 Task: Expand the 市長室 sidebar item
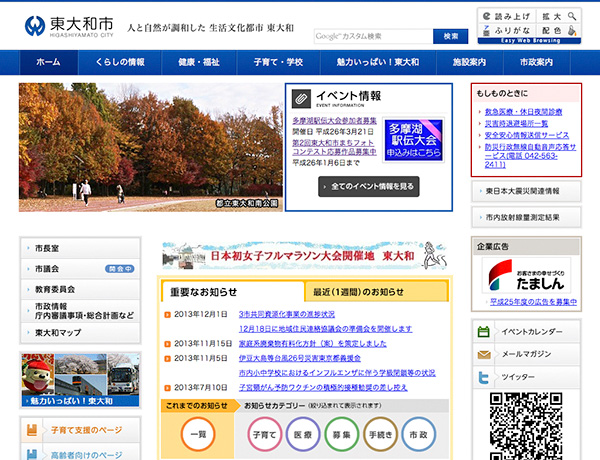pos(80,247)
